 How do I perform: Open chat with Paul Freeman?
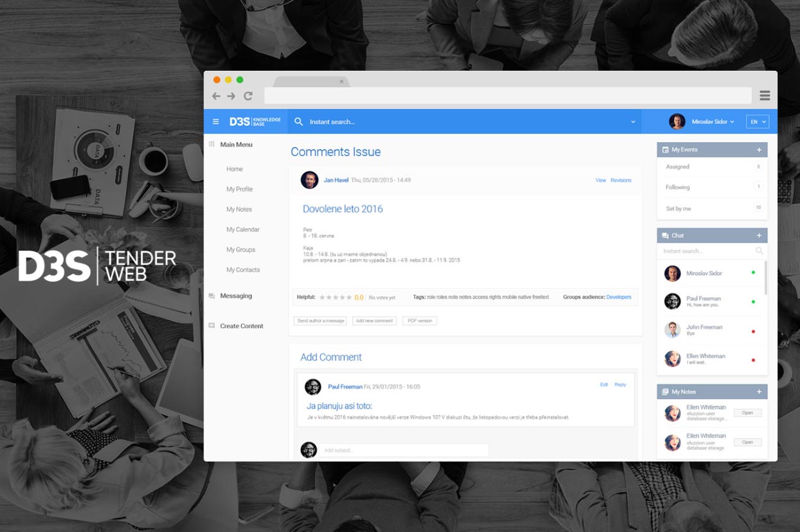[x=710, y=301]
